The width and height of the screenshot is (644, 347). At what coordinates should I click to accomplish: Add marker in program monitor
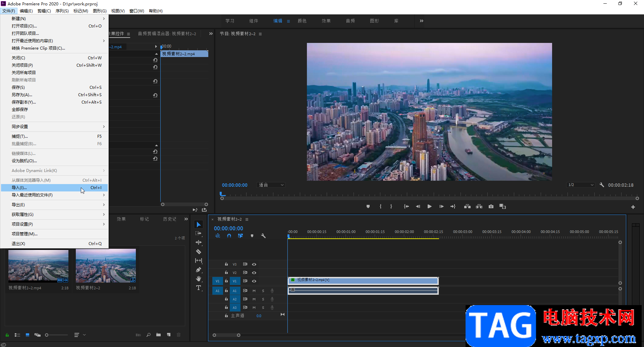pyautogui.click(x=368, y=207)
